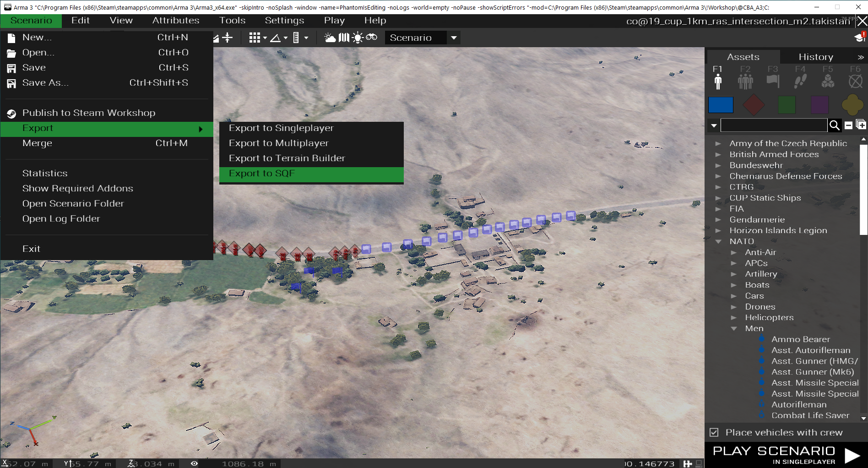Toggle night vision binoculars icon
This screenshot has height=468, width=868.
point(371,37)
